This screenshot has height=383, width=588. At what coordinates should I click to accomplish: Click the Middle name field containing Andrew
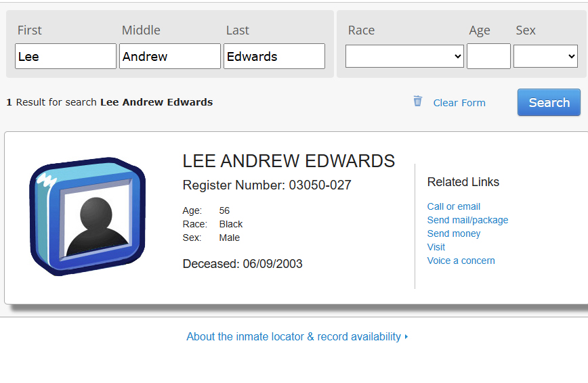(170, 57)
